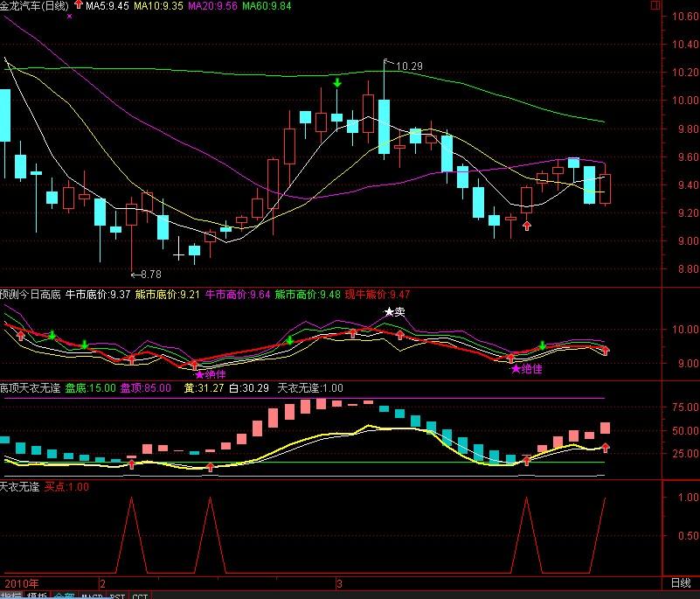Click the green down arrow above the candlesticks near 10.29
This screenshot has height=599, width=700.
337,83
